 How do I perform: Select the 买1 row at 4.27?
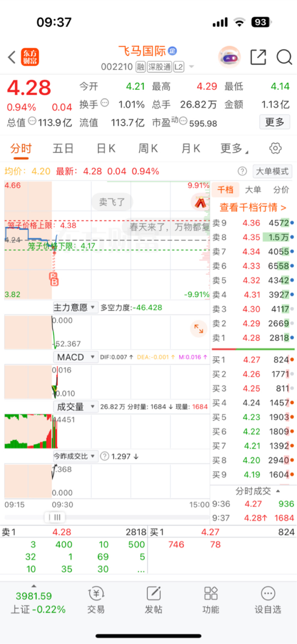point(253,360)
